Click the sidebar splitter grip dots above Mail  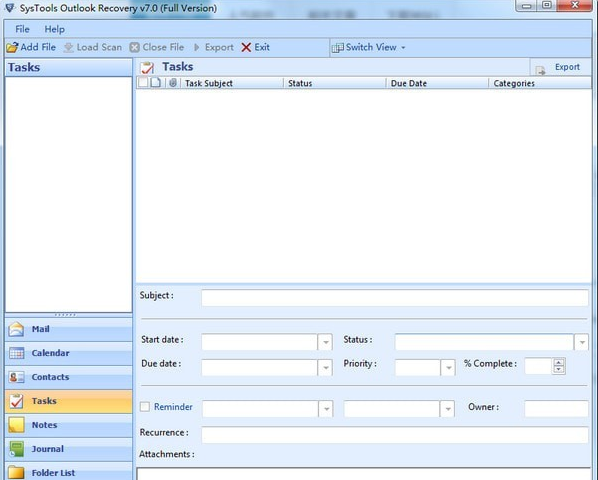(x=65, y=315)
